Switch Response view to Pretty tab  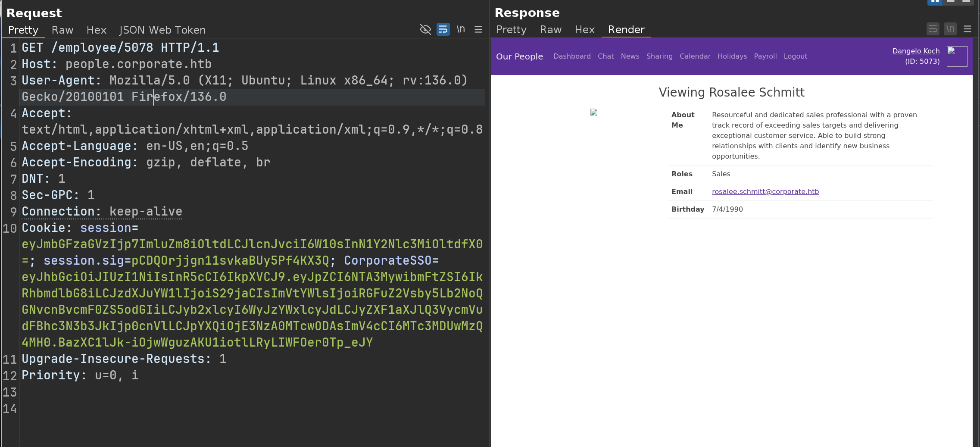tap(511, 30)
